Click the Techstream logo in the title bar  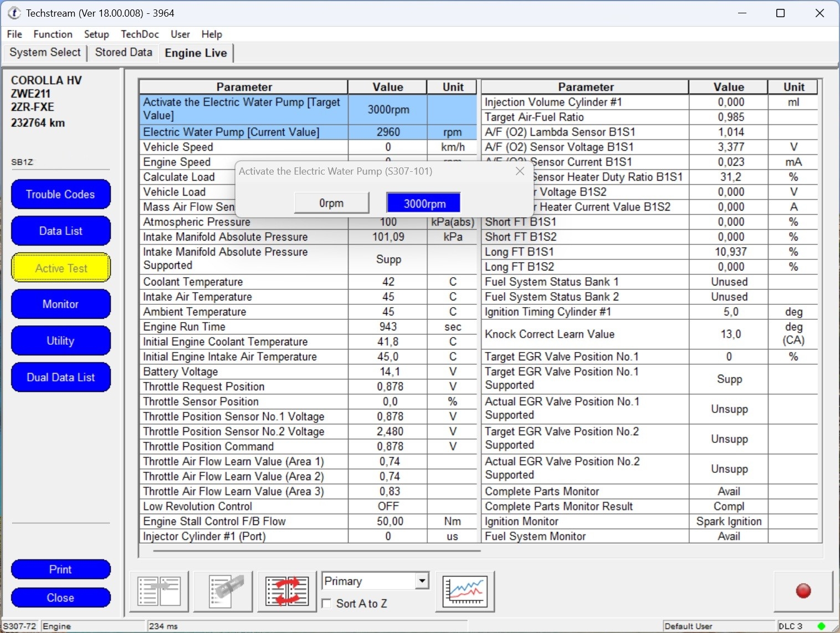(14, 13)
